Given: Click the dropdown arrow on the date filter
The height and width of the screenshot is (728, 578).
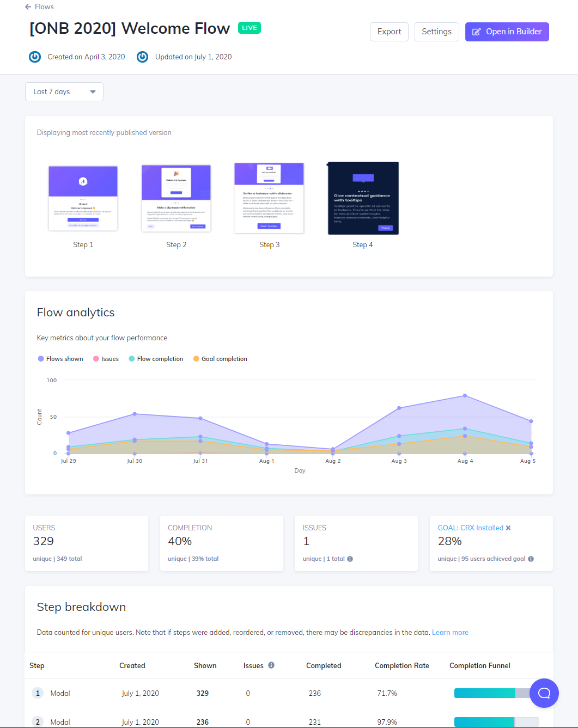Looking at the screenshot, I should coord(93,91).
